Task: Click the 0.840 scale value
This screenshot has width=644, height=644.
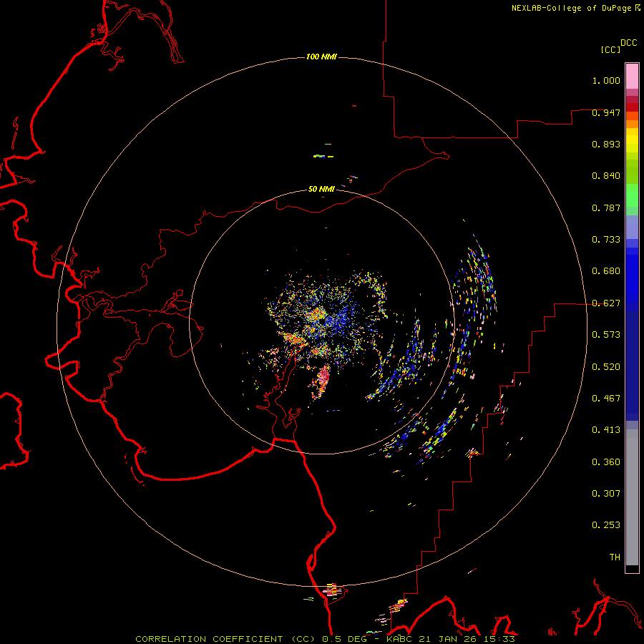Action: (606, 176)
